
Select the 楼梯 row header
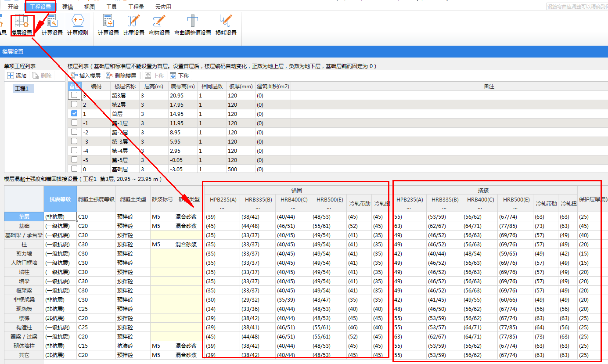[24, 318]
